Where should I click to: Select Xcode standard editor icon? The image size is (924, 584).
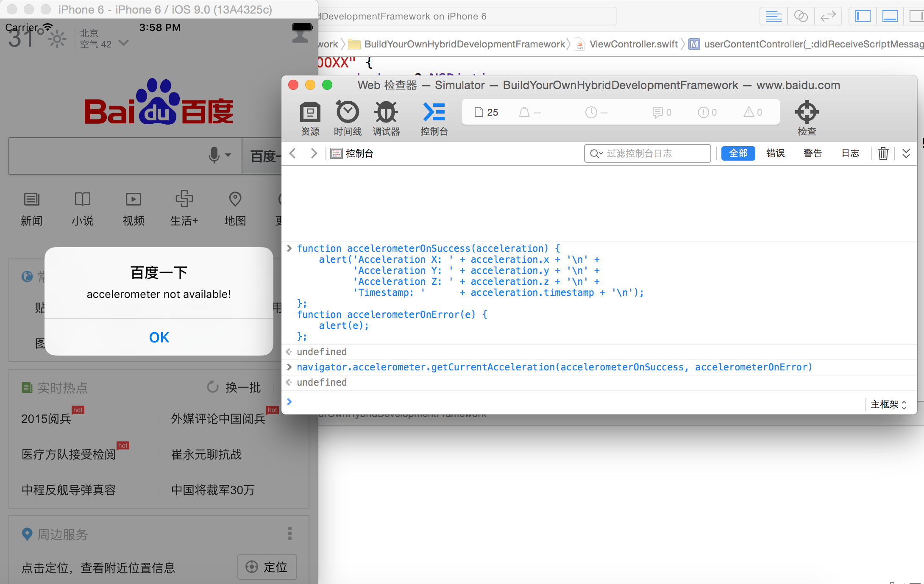[774, 17]
